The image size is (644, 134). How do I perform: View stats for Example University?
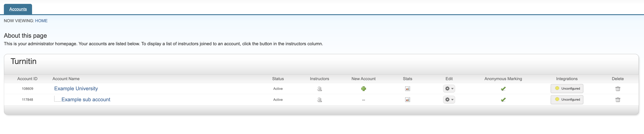tap(407, 89)
